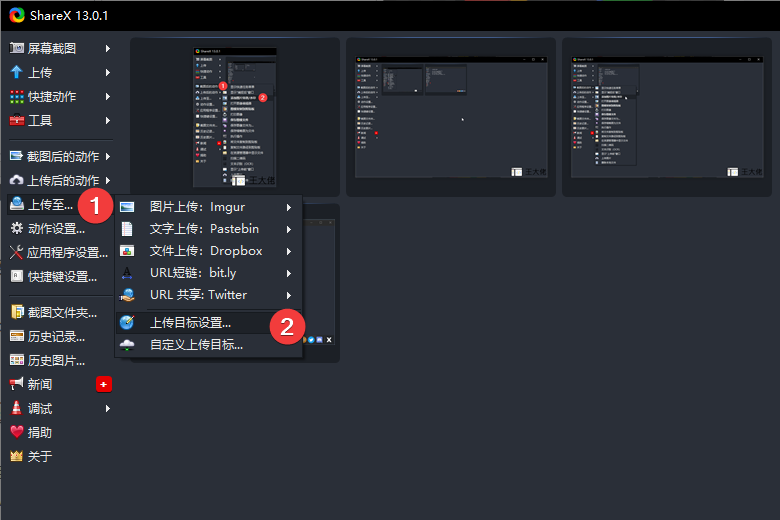Image resolution: width=780 pixels, height=520 pixels.
Task: Open the first thumbnail with red numbered circles
Action: [235, 117]
